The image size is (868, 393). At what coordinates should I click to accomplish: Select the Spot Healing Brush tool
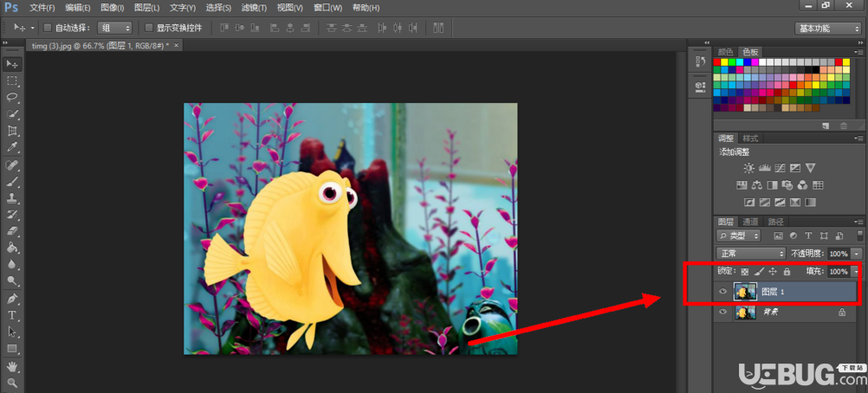tap(11, 165)
